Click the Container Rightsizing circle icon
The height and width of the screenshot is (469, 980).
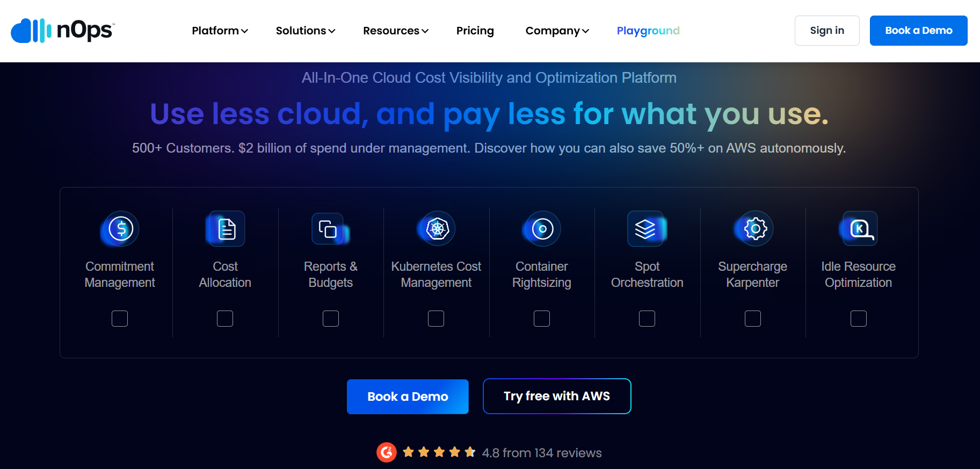pos(542,229)
